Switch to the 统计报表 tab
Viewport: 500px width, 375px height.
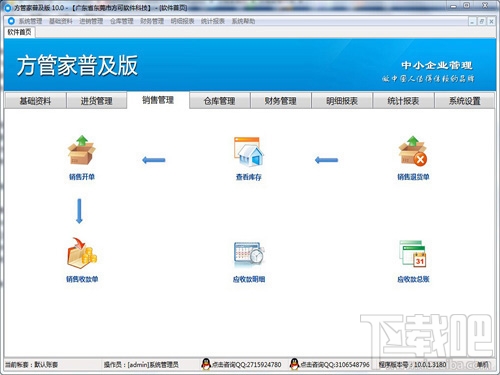403,101
